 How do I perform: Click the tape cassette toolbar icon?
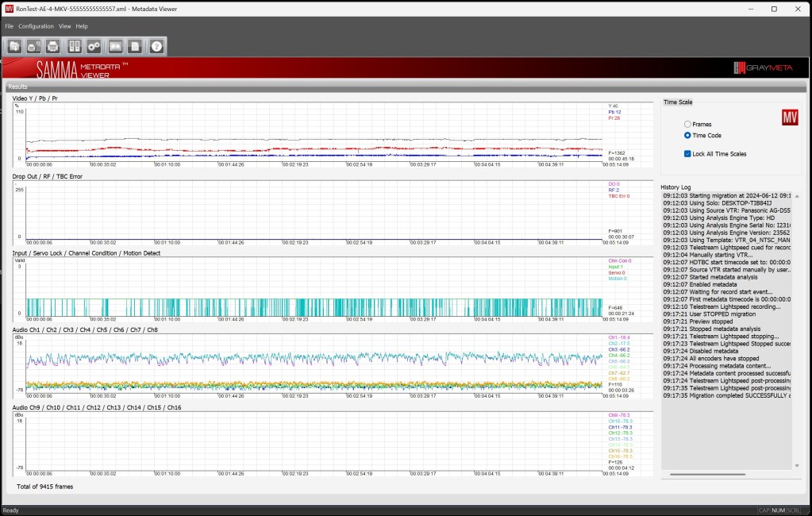tap(116, 46)
